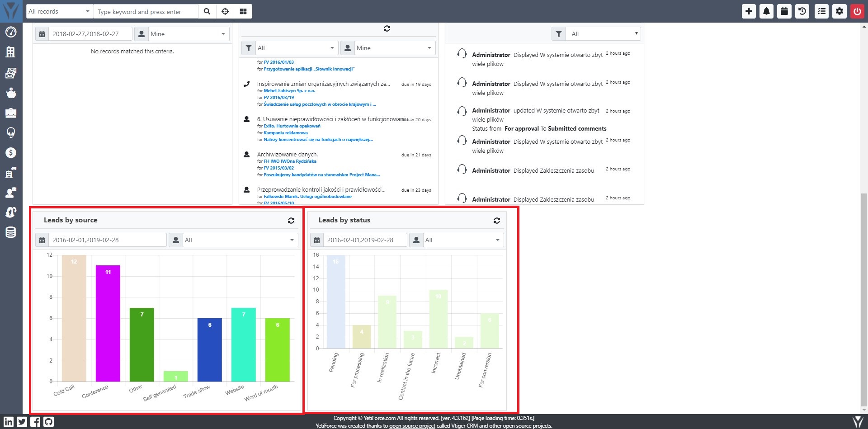
Task: Refresh the Leads by source widget
Action: (291, 221)
